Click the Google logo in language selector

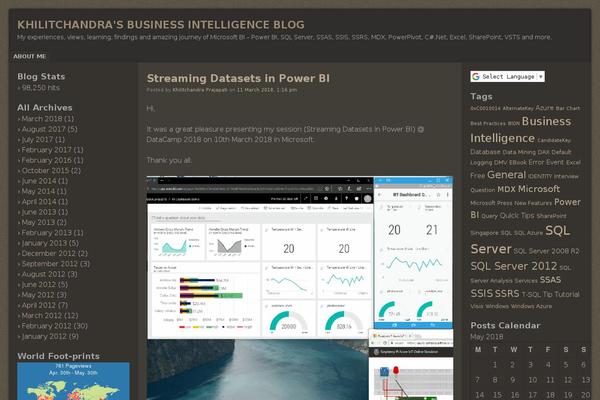coord(476,77)
